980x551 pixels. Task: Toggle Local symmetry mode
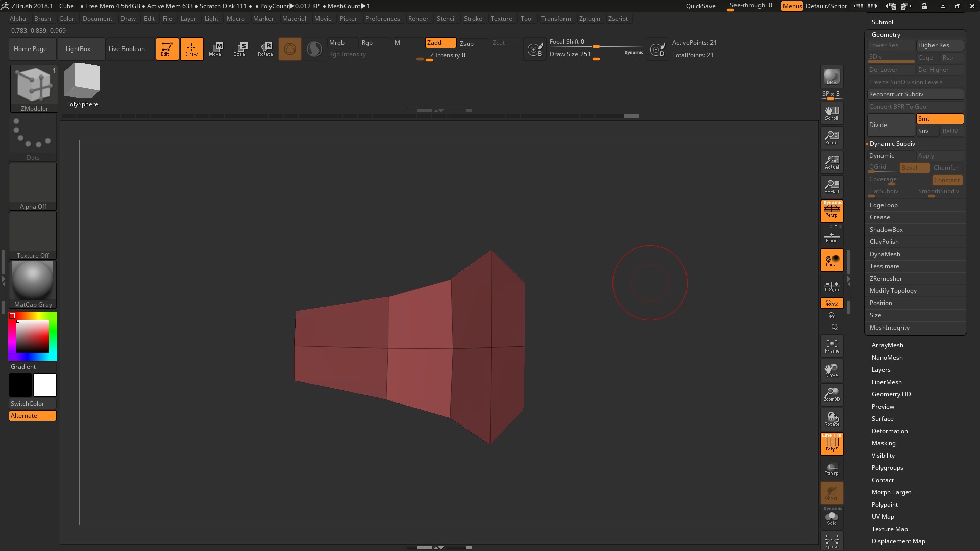coord(831,260)
